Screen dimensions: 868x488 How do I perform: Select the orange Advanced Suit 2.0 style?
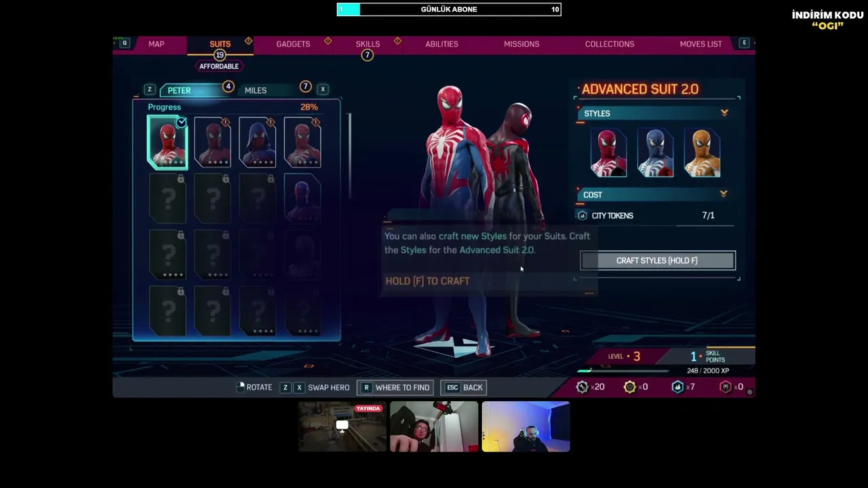click(702, 153)
